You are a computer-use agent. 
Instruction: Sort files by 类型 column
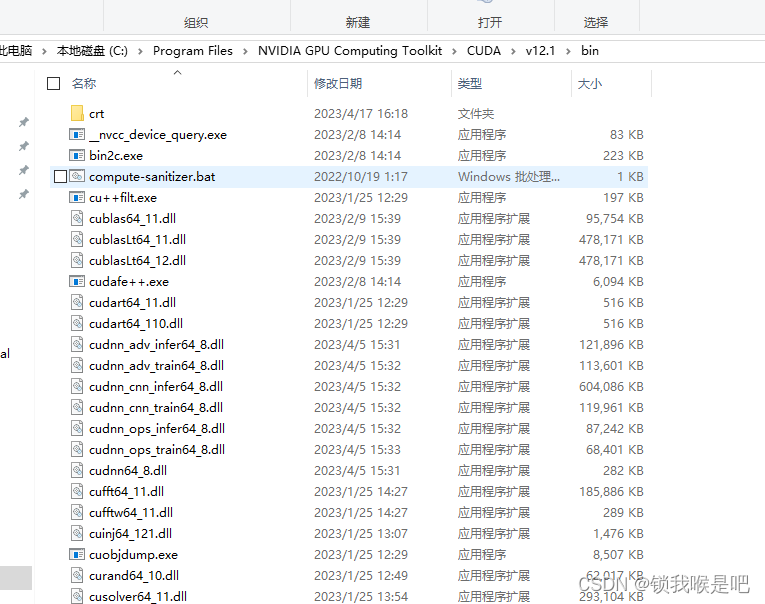tap(470, 83)
